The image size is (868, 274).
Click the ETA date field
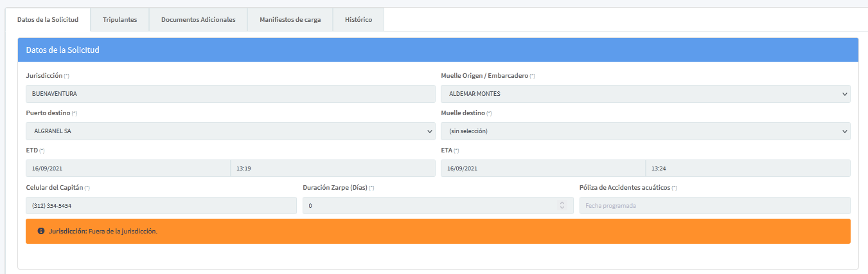tap(542, 169)
